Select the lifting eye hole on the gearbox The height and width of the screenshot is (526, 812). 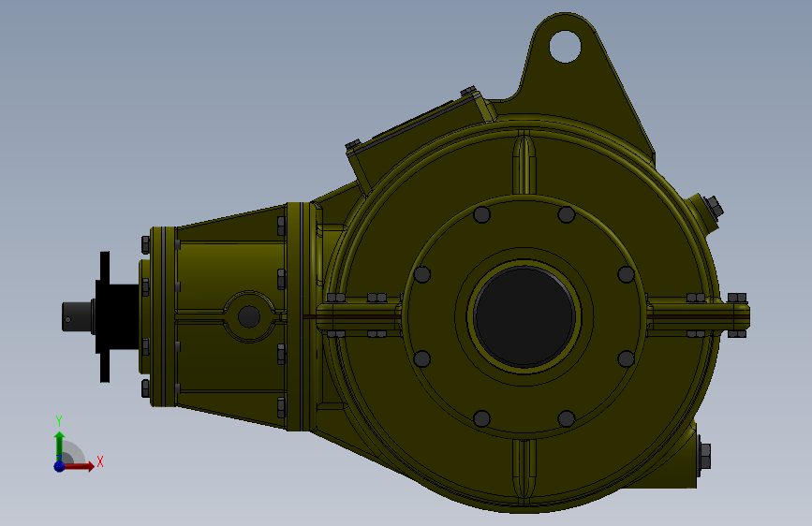pyautogui.click(x=565, y=47)
